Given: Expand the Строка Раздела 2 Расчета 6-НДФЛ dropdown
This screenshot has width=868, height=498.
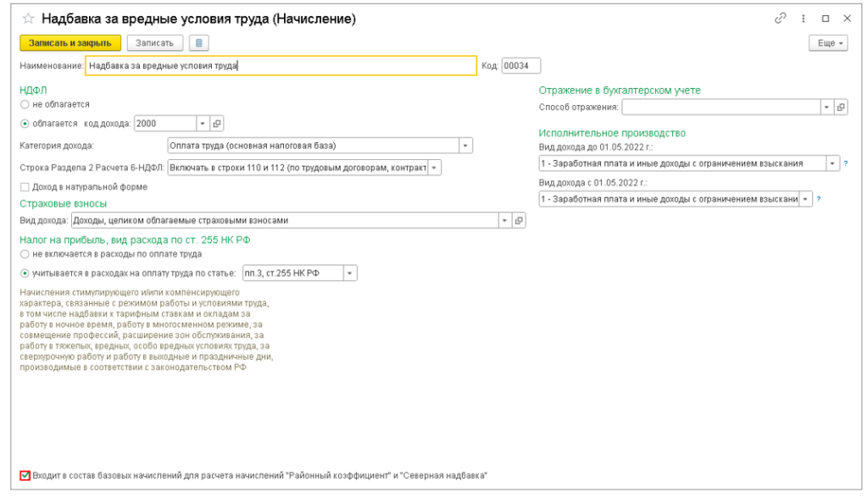Looking at the screenshot, I should [435, 168].
